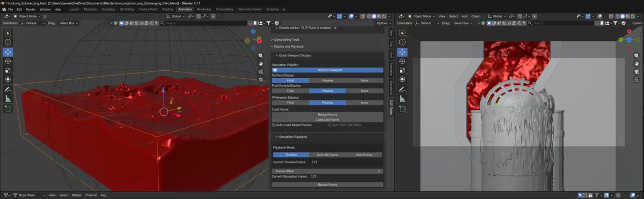Screen dimensions: 644x199
Task: Click the Z axis on left navigation gizmo
Action: 254,32
